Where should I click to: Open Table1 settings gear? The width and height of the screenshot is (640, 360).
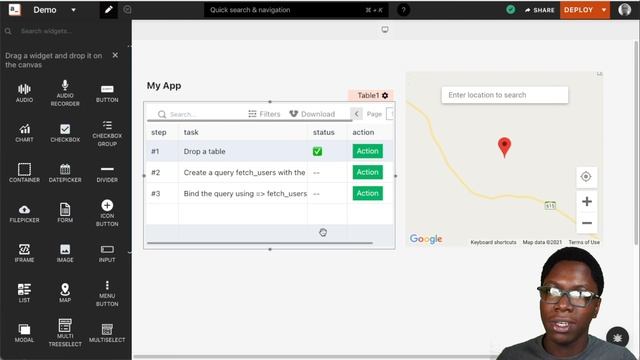coord(385,96)
